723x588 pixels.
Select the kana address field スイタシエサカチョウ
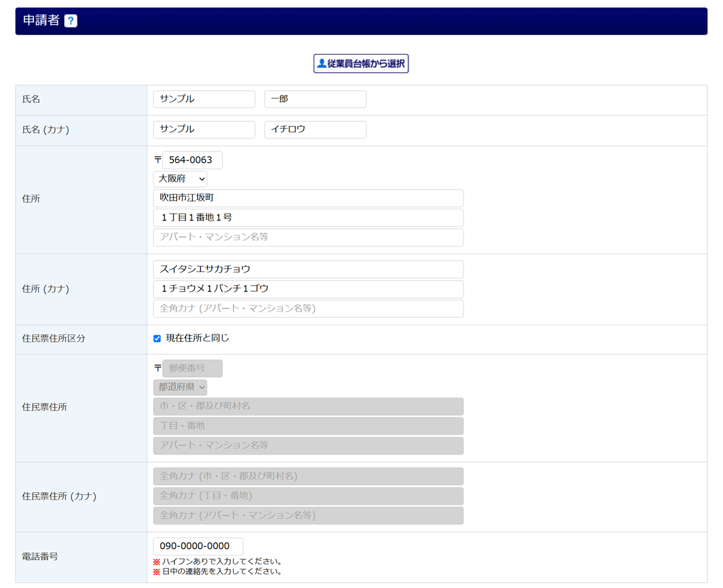coord(308,269)
